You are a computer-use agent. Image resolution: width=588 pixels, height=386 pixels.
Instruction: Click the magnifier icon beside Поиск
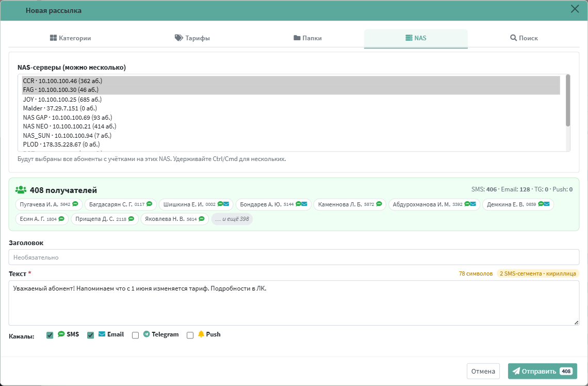click(513, 38)
